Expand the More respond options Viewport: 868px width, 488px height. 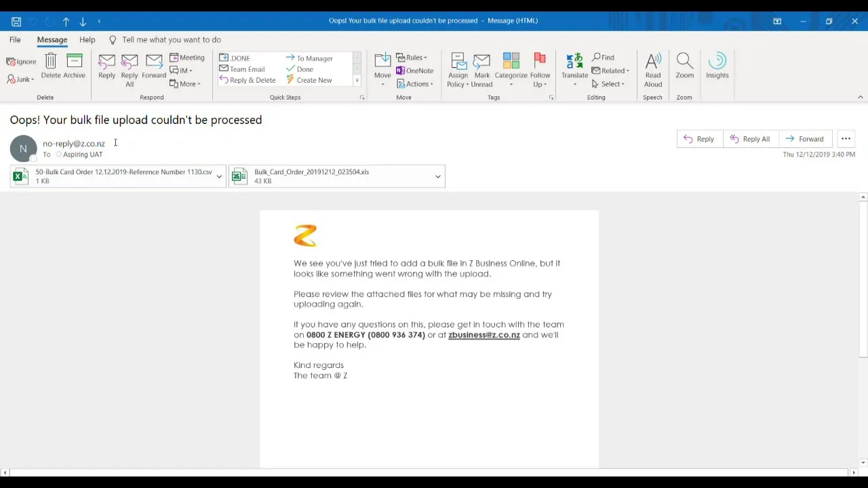tap(185, 84)
